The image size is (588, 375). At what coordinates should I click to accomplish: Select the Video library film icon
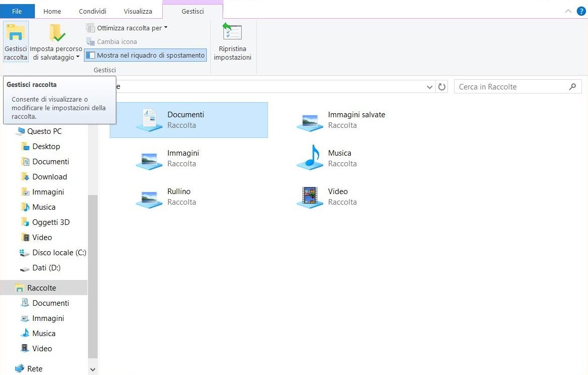pyautogui.click(x=309, y=196)
